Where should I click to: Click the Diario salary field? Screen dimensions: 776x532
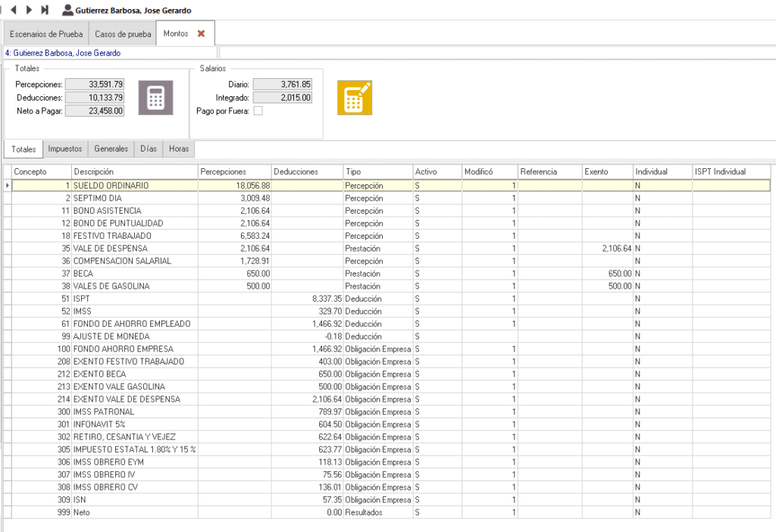pyautogui.click(x=282, y=84)
